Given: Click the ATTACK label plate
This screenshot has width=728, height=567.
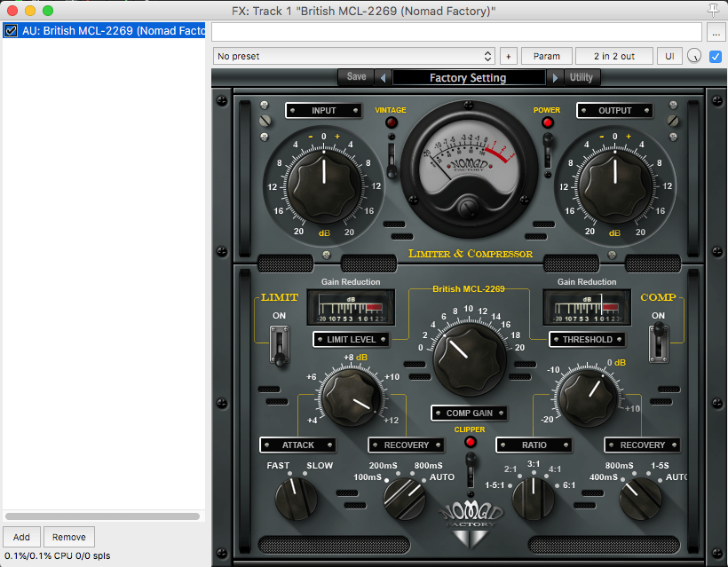Looking at the screenshot, I should [x=298, y=445].
